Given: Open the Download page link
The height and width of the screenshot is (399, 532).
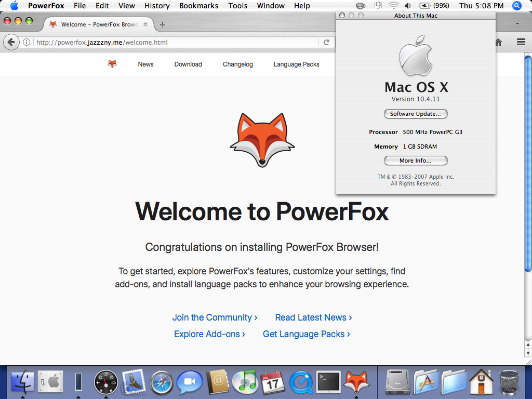Looking at the screenshot, I should 188,64.
